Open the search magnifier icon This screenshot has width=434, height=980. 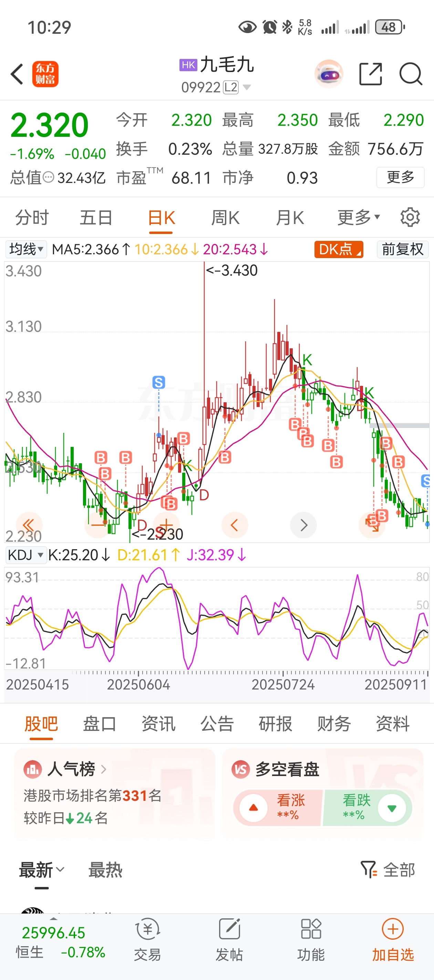click(411, 74)
